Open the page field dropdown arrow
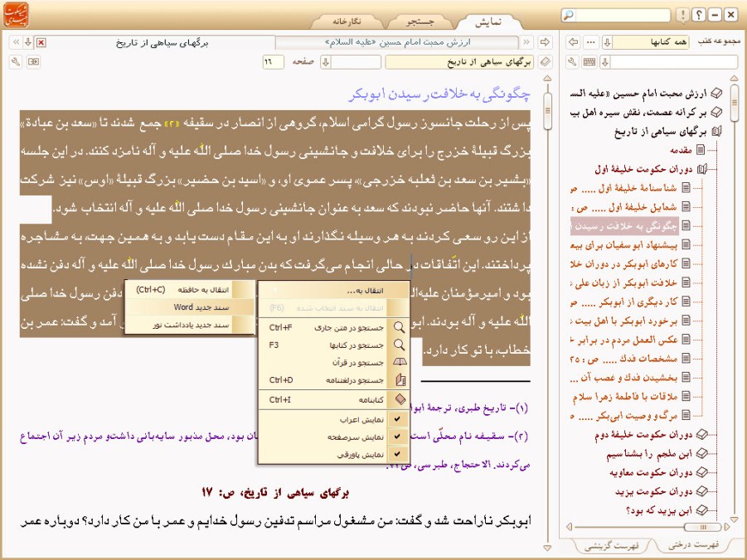The height and width of the screenshot is (560, 747). [x=326, y=62]
